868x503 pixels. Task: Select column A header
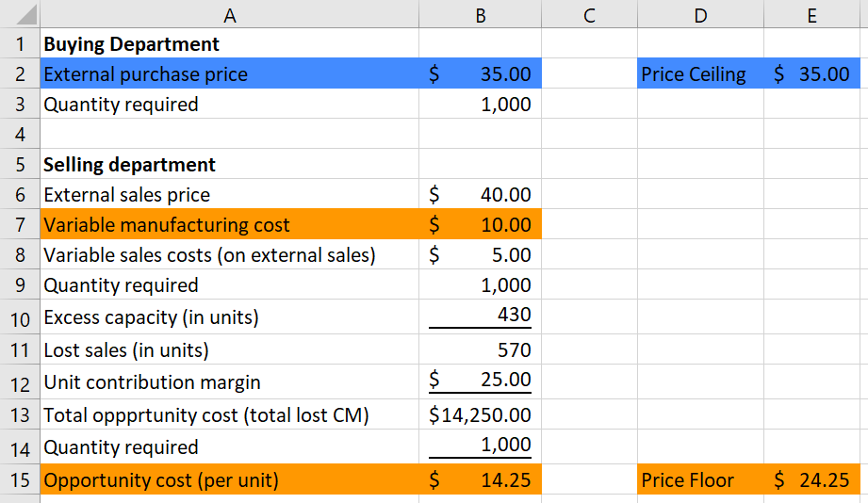pyautogui.click(x=230, y=14)
